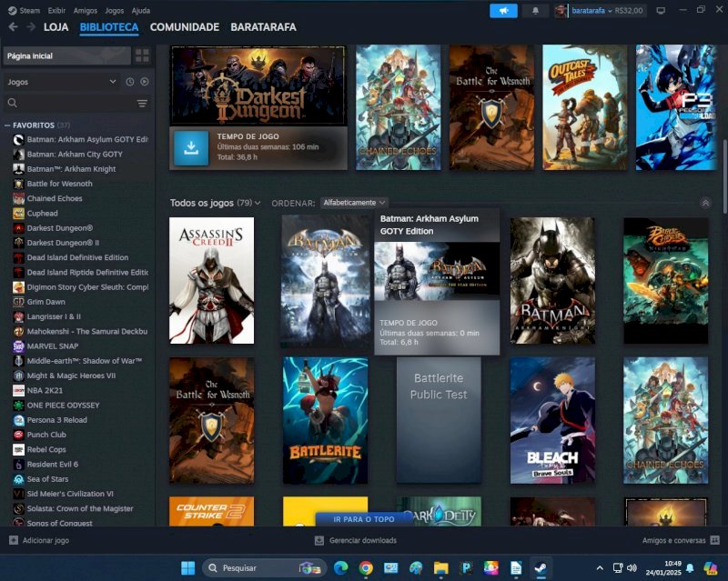Screen dimensions: 728x581
Task: Select Resident Evil 6 in favorites list
Action: pyautogui.click(x=53, y=464)
